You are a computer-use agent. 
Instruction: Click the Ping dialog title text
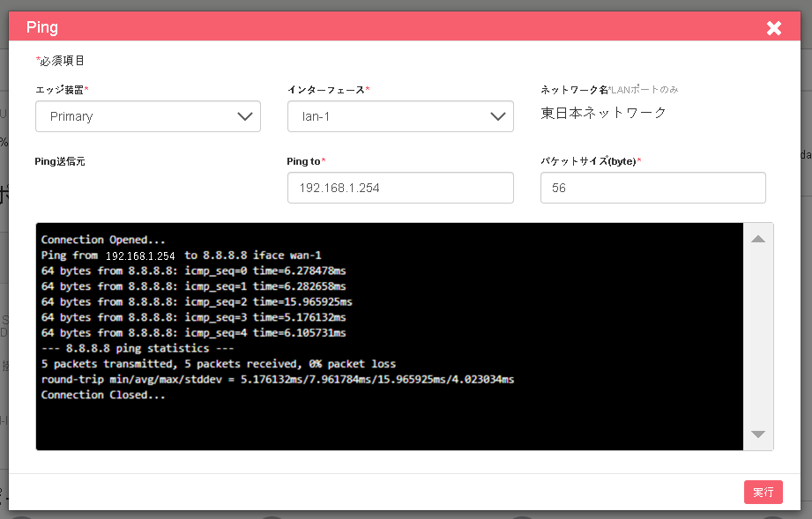pyautogui.click(x=42, y=27)
